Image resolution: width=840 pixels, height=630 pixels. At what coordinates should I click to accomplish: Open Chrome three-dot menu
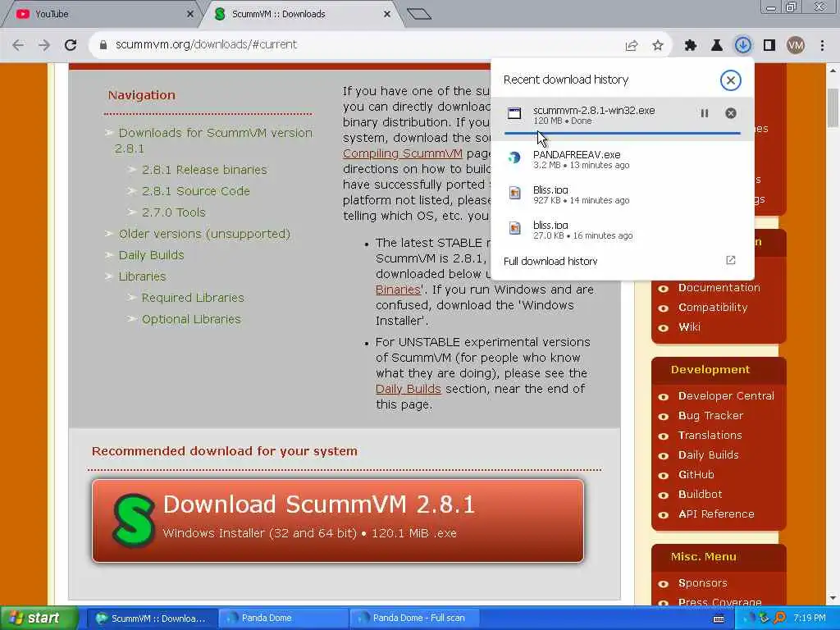[x=822, y=46]
